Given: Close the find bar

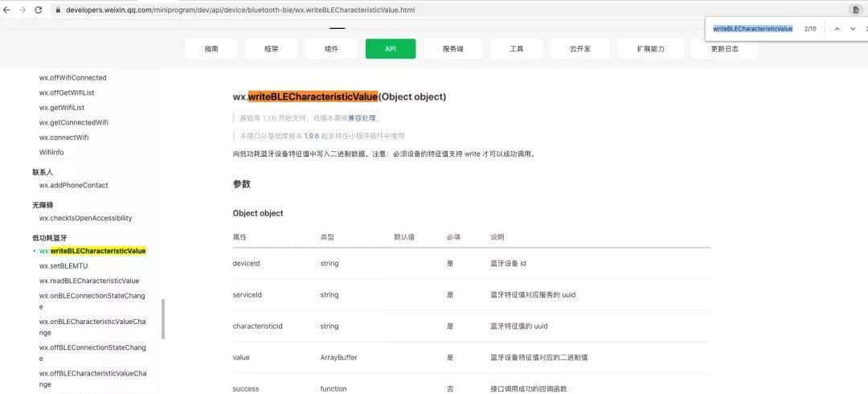Looking at the screenshot, I should (x=866, y=29).
